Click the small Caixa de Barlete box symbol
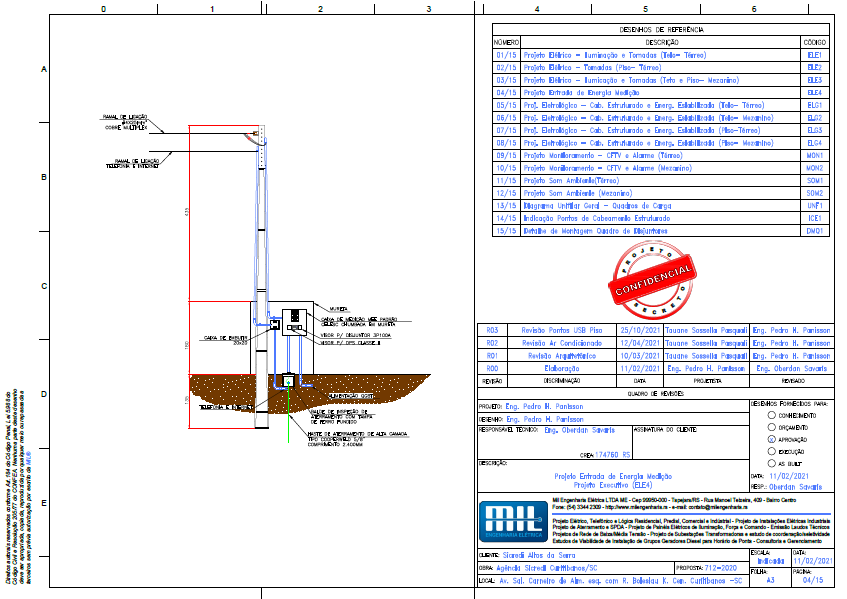 (x=275, y=325)
